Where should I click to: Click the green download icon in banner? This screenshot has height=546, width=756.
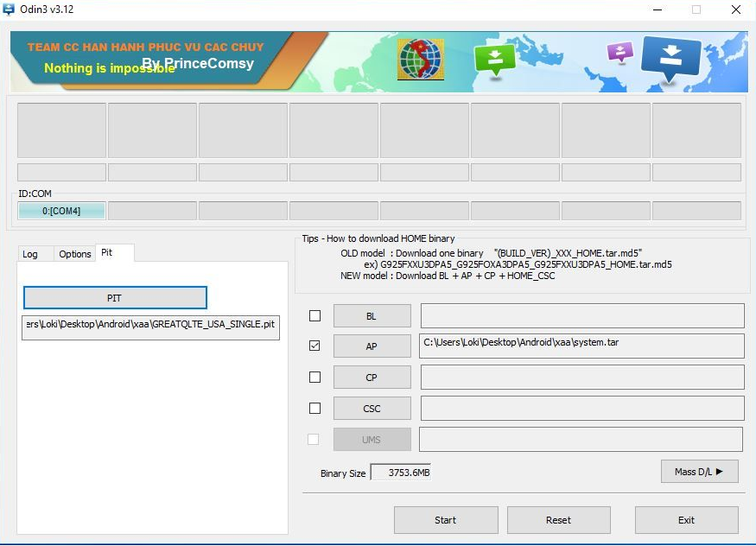495,60
